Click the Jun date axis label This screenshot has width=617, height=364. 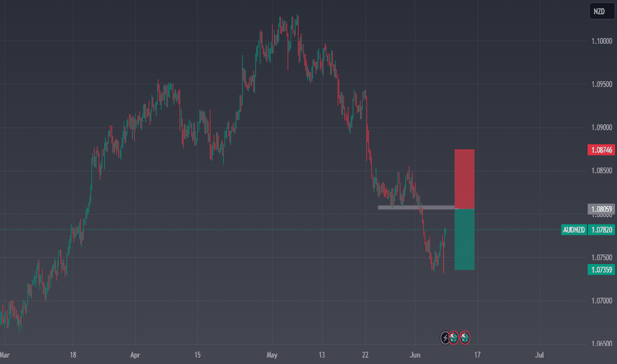tap(415, 355)
